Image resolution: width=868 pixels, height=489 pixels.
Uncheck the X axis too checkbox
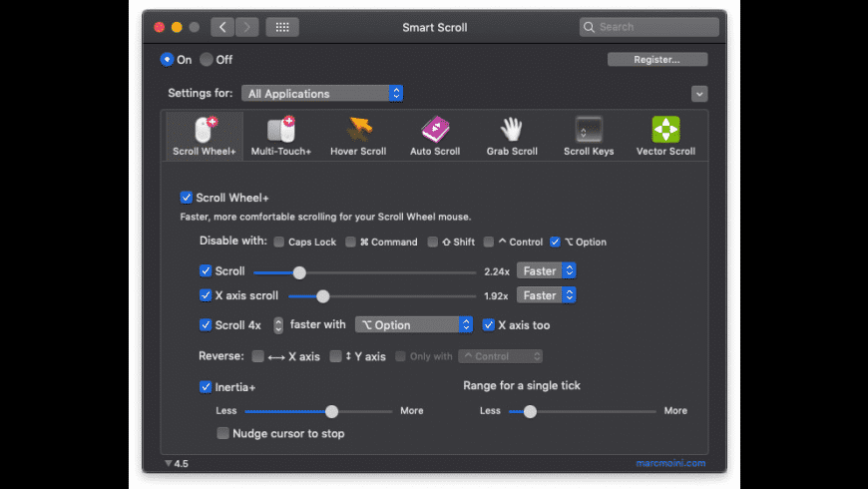point(488,325)
